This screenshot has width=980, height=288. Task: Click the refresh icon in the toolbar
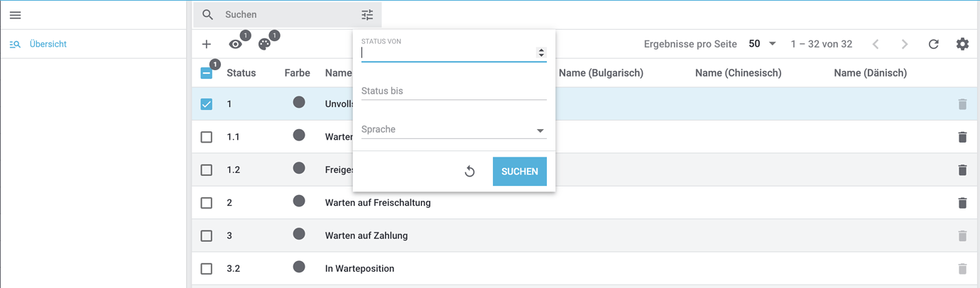(x=934, y=44)
